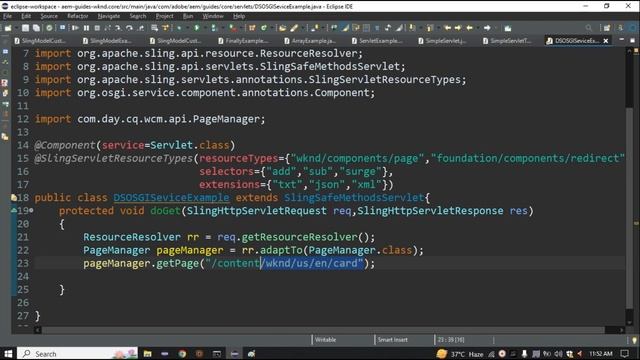Switch to the FinallyExample editor tab
The image size is (640, 360).
point(243,41)
